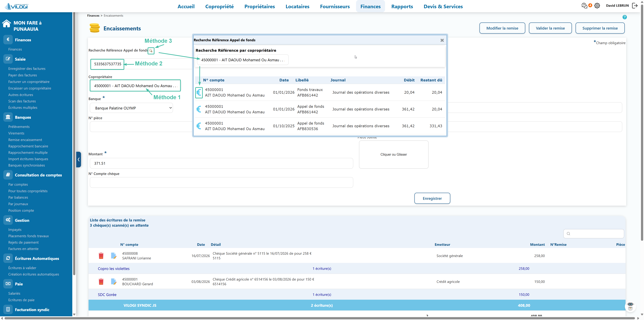Screen dimensions: 644x320
Task: Edit the BOUCHARD Gerard entry with pencil icon
Action: pos(114,282)
